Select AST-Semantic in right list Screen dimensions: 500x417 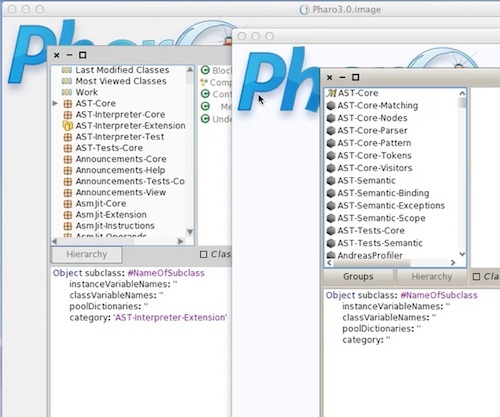pyautogui.click(x=366, y=181)
